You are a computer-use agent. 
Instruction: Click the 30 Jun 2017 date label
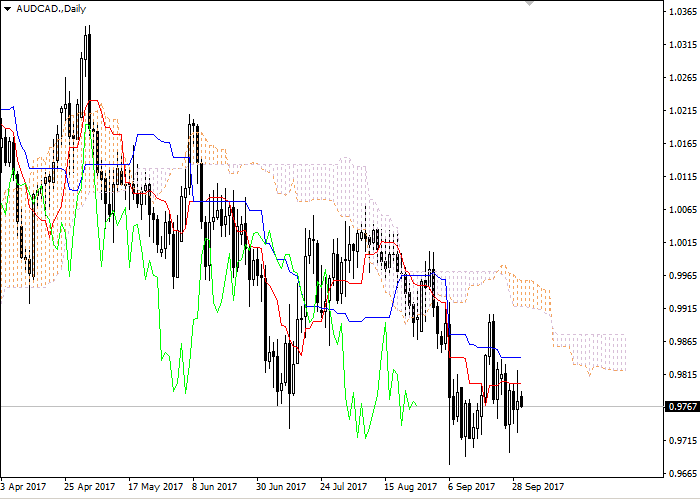tap(281, 487)
